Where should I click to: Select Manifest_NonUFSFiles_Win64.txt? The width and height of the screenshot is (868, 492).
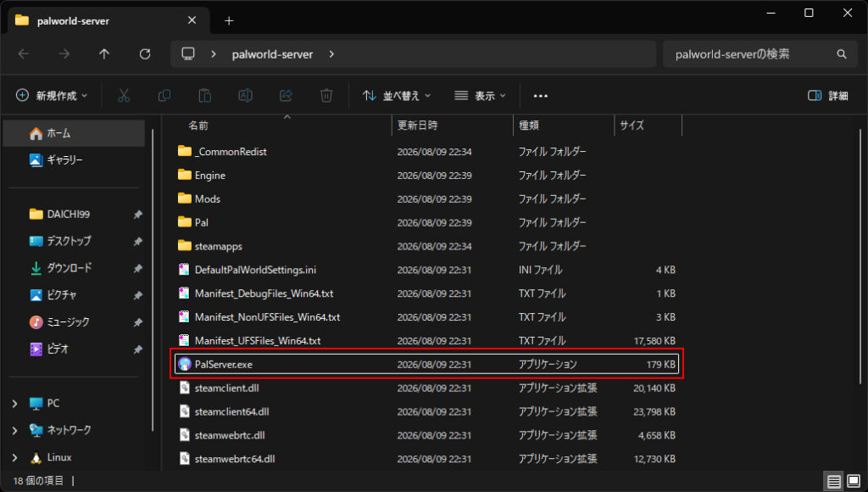pyautogui.click(x=267, y=317)
